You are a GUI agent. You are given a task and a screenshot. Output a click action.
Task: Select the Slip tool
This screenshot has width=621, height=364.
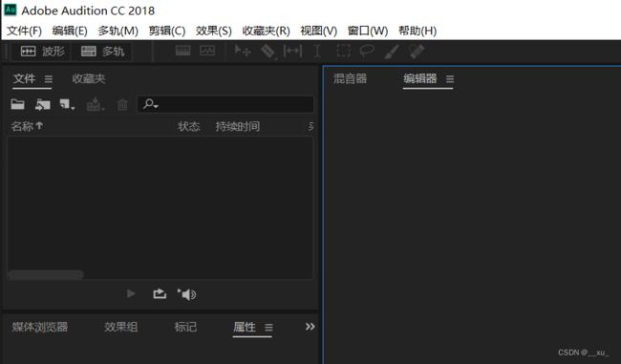[292, 51]
